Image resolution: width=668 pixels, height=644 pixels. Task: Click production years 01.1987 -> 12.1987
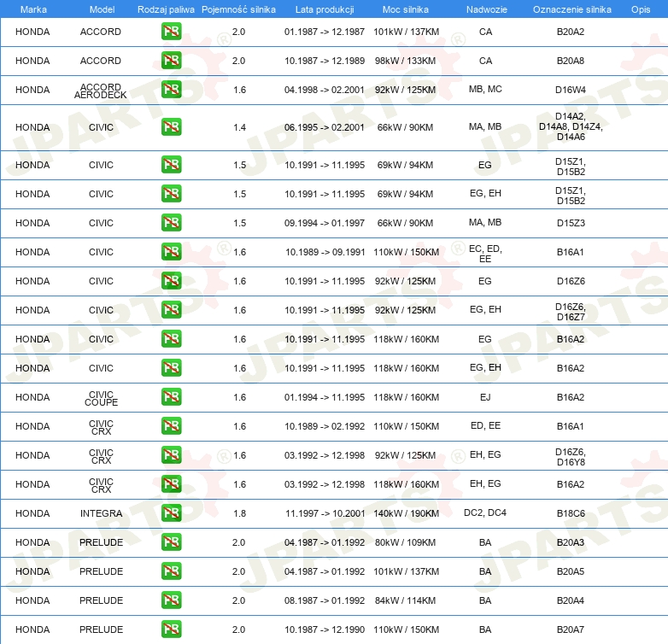pos(325,32)
